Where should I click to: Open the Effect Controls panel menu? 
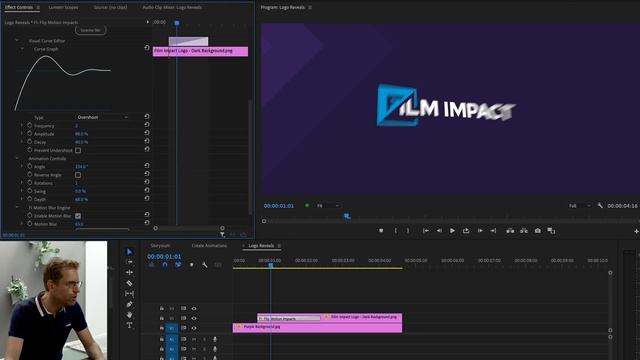coord(38,7)
